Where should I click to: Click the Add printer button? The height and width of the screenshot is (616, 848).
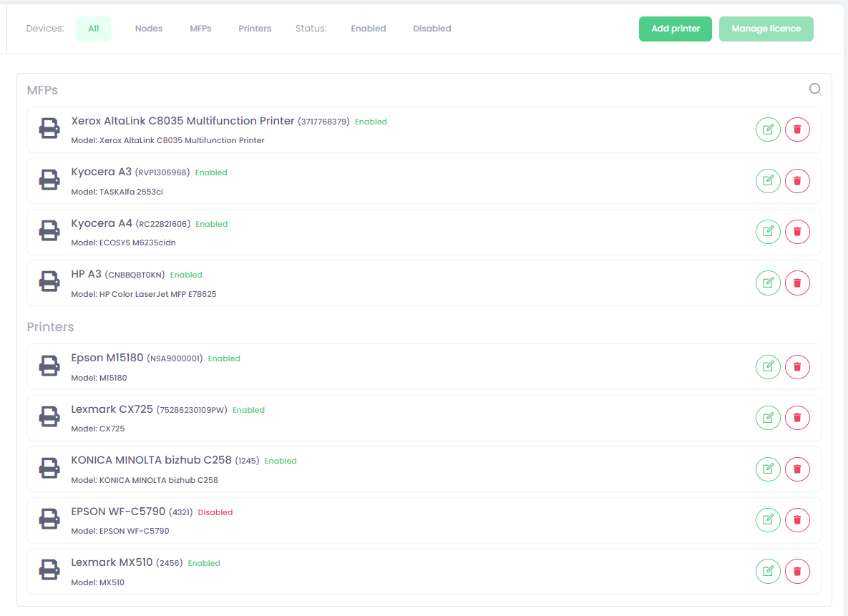(x=676, y=29)
